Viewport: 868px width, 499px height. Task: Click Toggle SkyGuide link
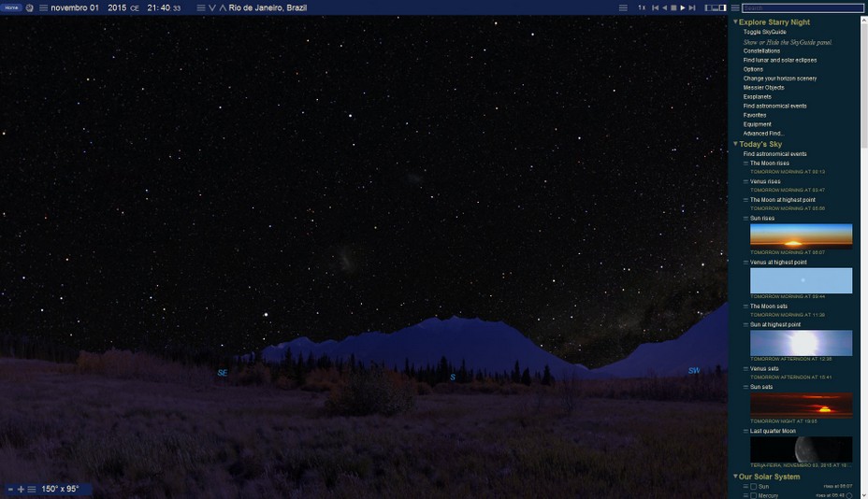coord(764,32)
